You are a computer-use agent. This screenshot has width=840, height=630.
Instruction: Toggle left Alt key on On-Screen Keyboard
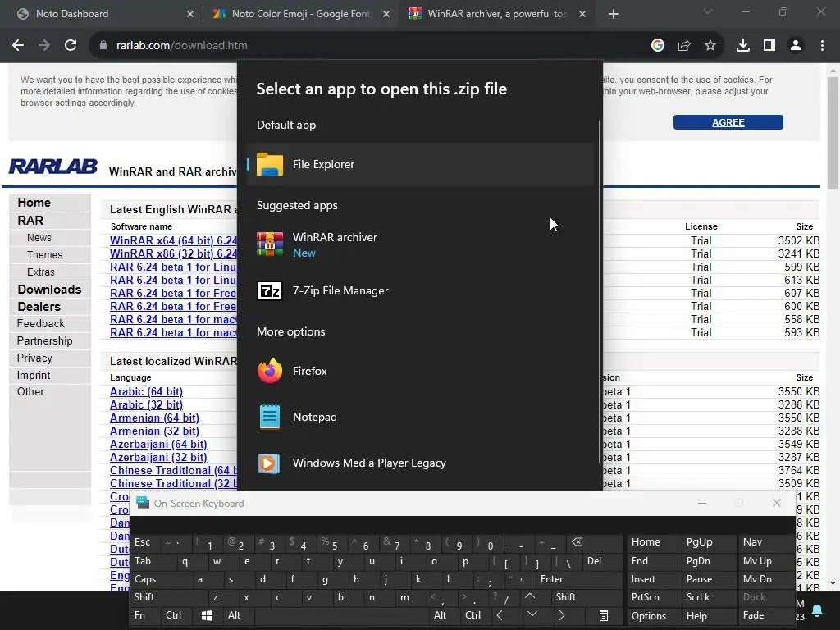[x=238, y=615]
